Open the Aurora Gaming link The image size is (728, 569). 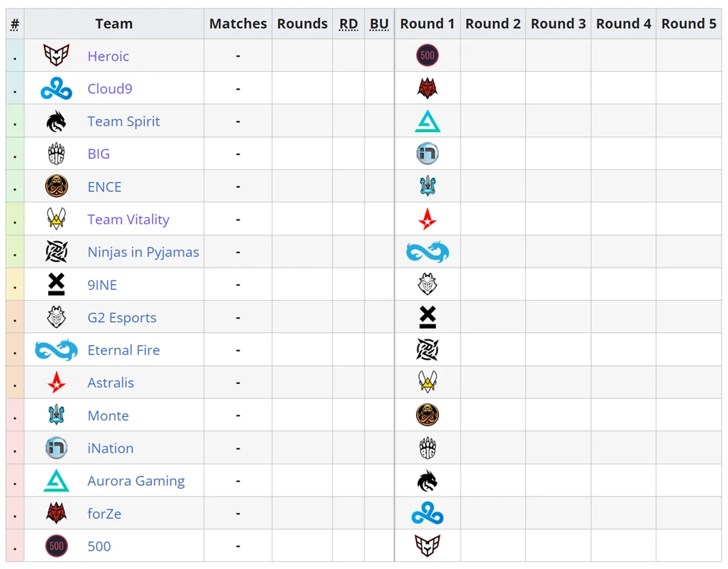(136, 480)
